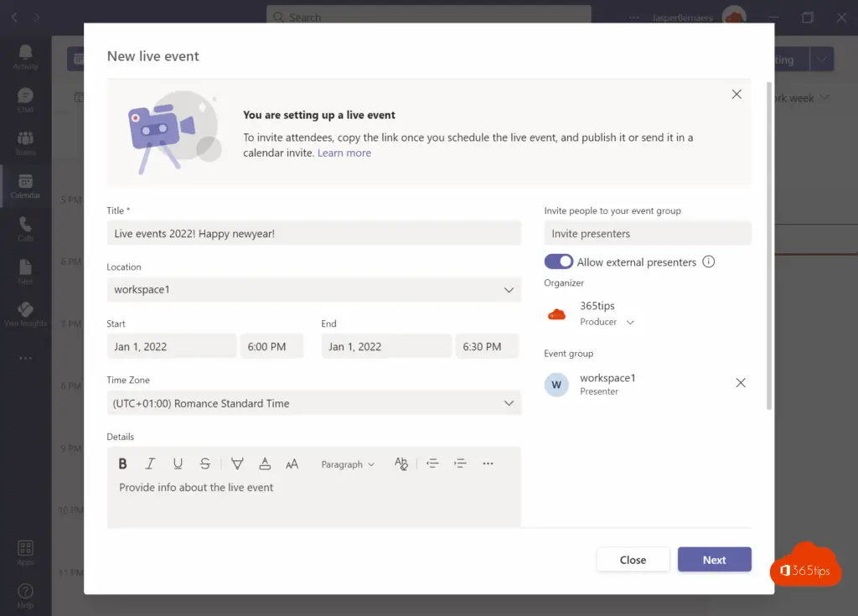The width and height of the screenshot is (858, 616).
Task: Expand the Paragraph style dropdown
Action: 348,464
